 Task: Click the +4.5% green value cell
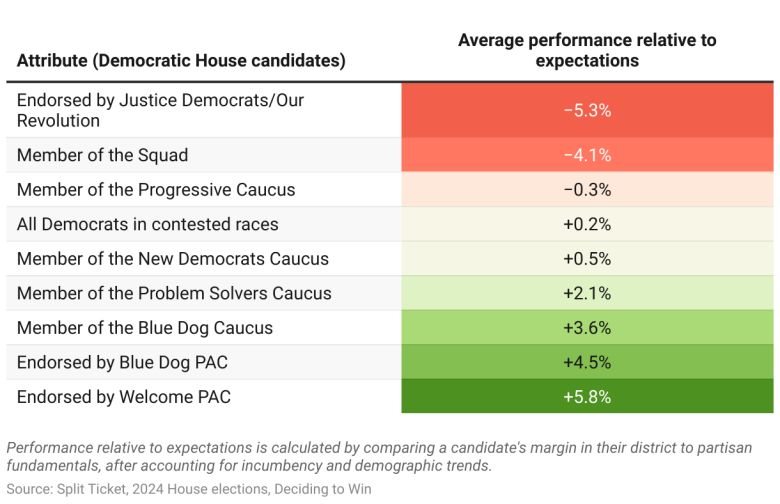coord(587,362)
